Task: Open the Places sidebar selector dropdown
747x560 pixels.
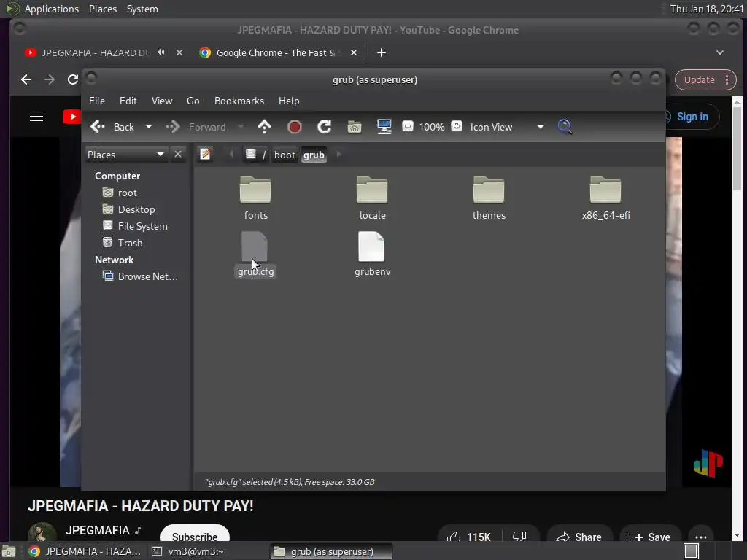Action: click(x=126, y=155)
